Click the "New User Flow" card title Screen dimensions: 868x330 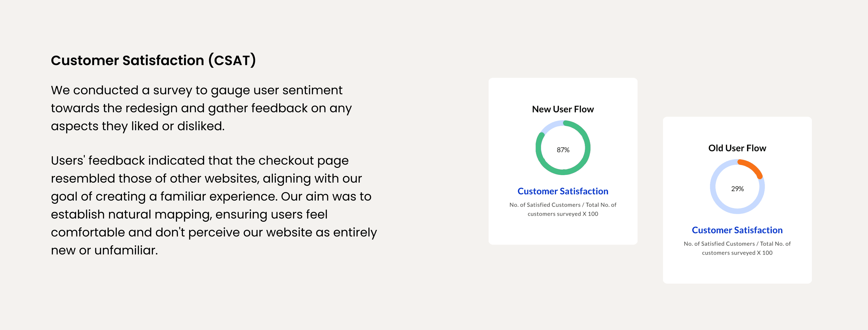click(x=563, y=109)
